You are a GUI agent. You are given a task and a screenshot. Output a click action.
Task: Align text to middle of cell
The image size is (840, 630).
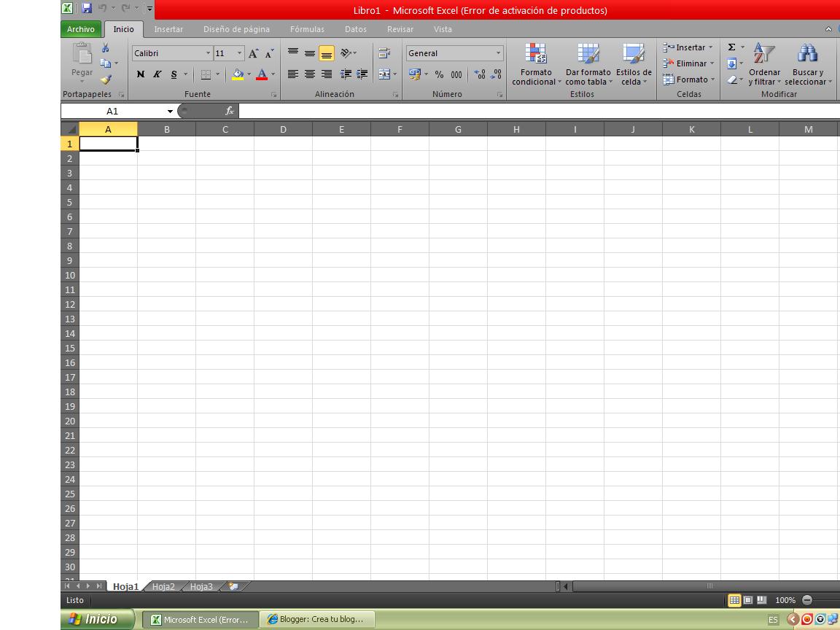310,52
